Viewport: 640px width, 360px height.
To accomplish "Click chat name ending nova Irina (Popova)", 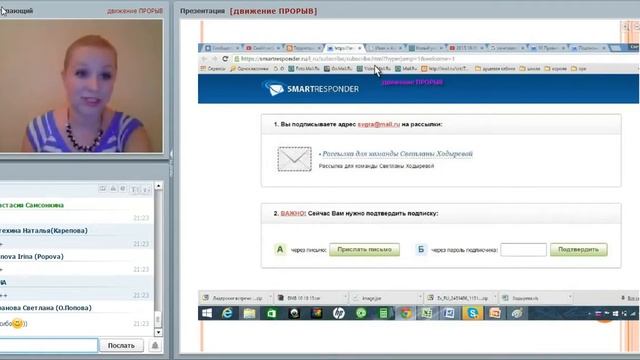I will (x=32, y=256).
